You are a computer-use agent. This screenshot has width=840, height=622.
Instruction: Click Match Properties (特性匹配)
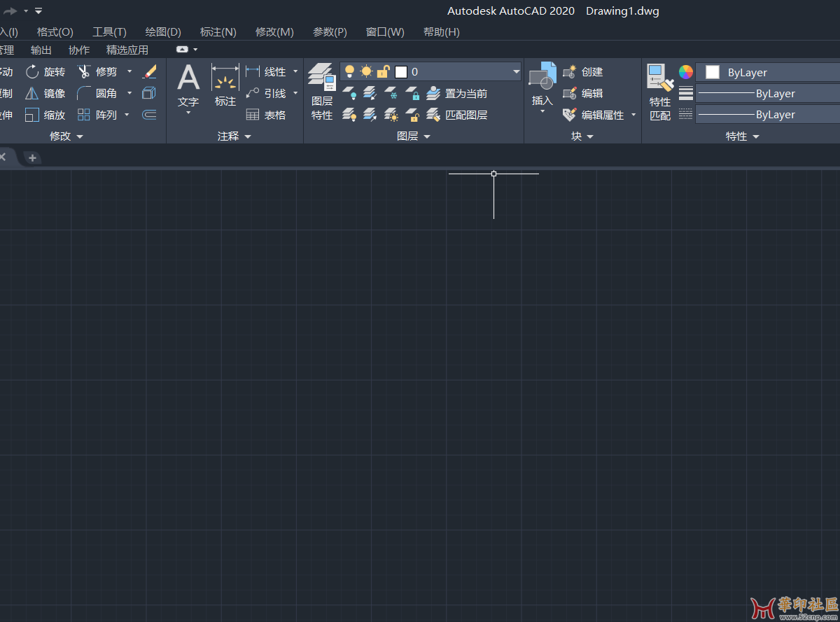tap(660, 92)
